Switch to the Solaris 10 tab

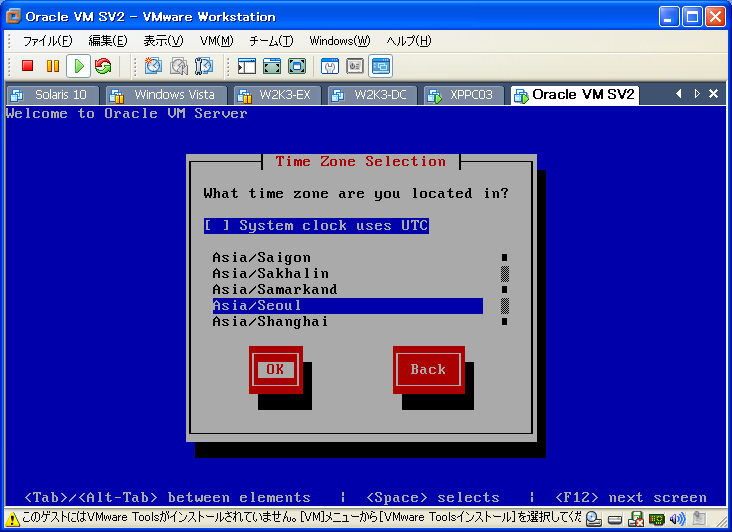[x=52, y=95]
